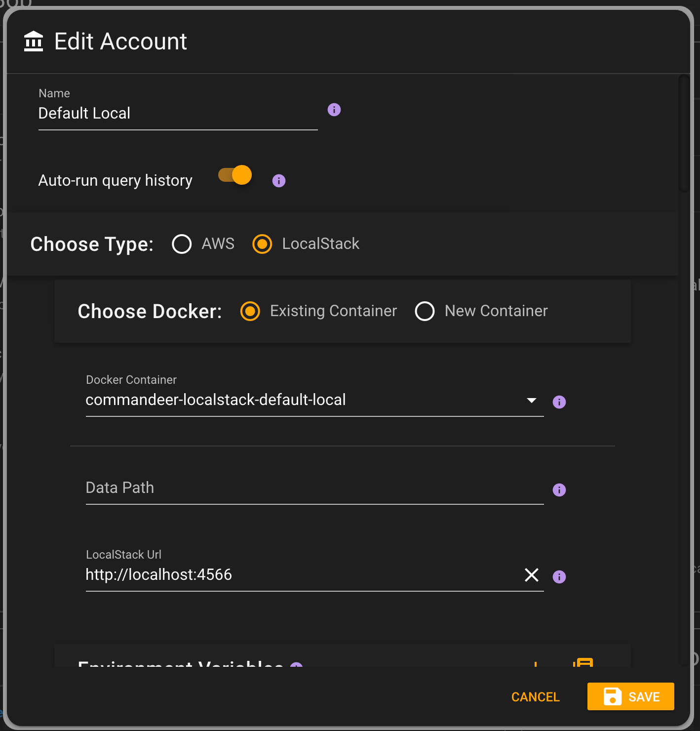Click the dialog's vertical scrollbar
The height and width of the screenshot is (731, 700).
[684, 133]
